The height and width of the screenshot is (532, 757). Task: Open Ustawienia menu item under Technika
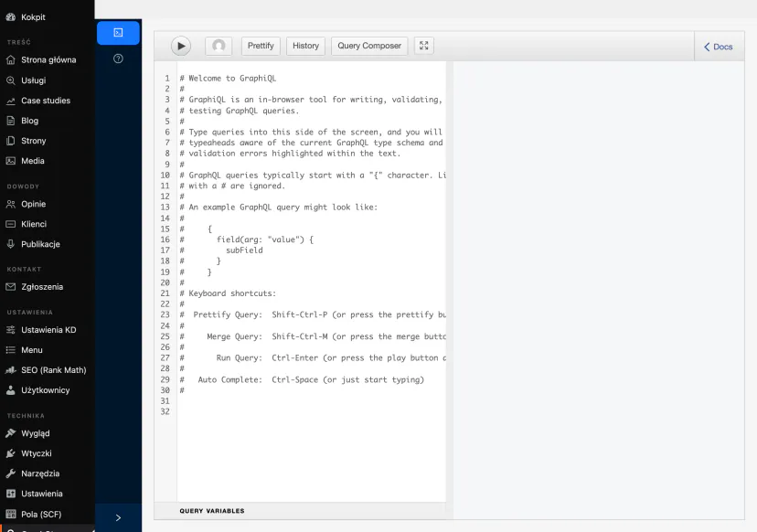coord(48,494)
